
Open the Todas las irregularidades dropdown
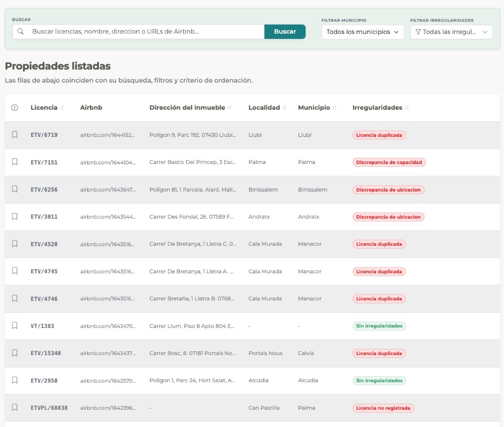[451, 32]
